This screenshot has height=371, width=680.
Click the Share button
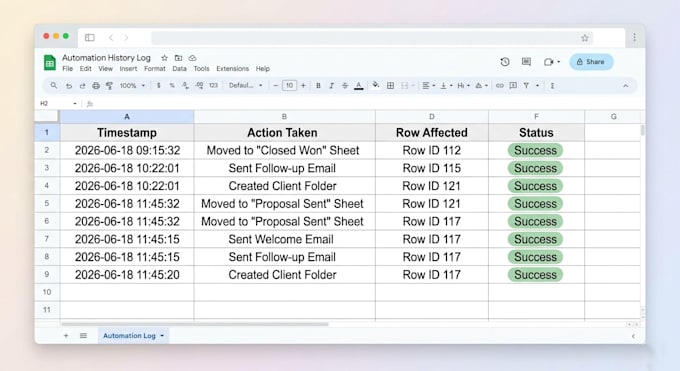pyautogui.click(x=591, y=62)
